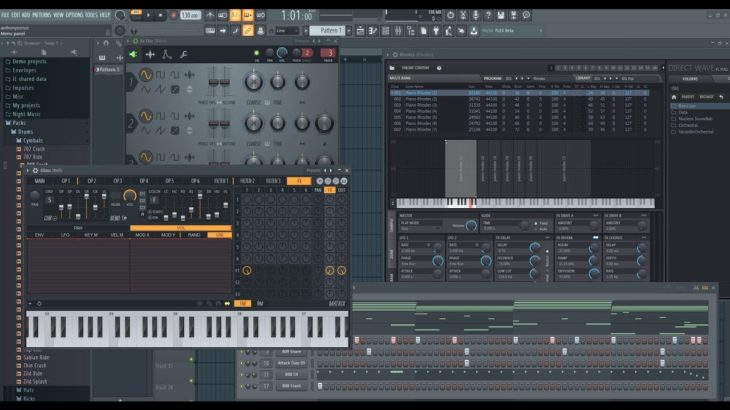This screenshot has height=410, width=730.
Task: Select the highlighted FX tab in Sytrus
Action: coord(299,181)
